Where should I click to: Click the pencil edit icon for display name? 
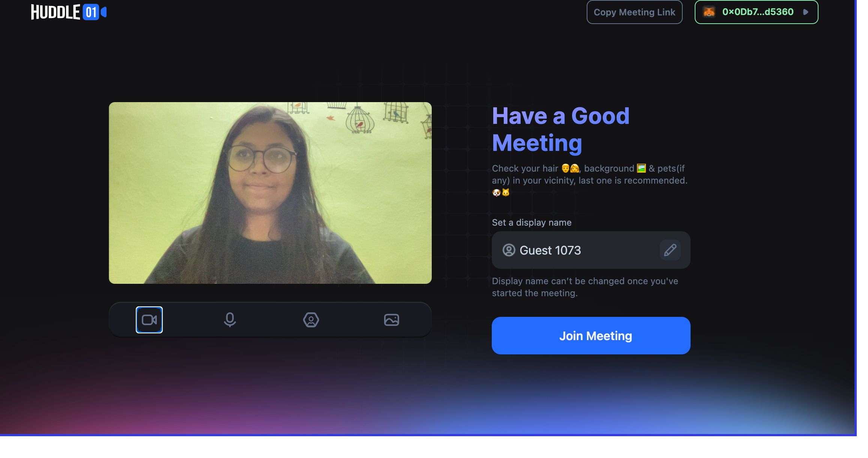pos(670,250)
